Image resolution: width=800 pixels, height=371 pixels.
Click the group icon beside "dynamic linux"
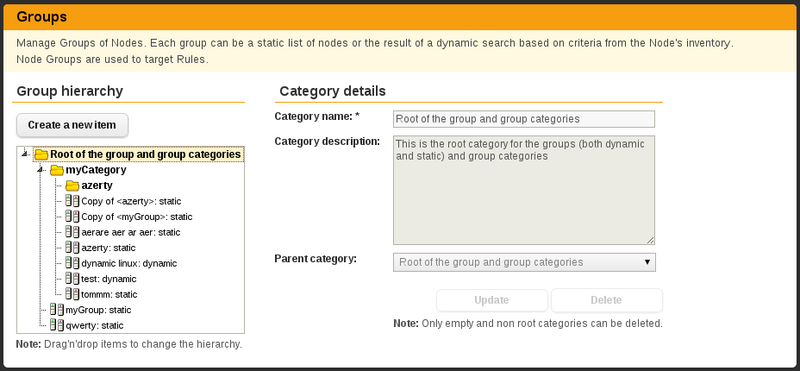click(x=72, y=263)
